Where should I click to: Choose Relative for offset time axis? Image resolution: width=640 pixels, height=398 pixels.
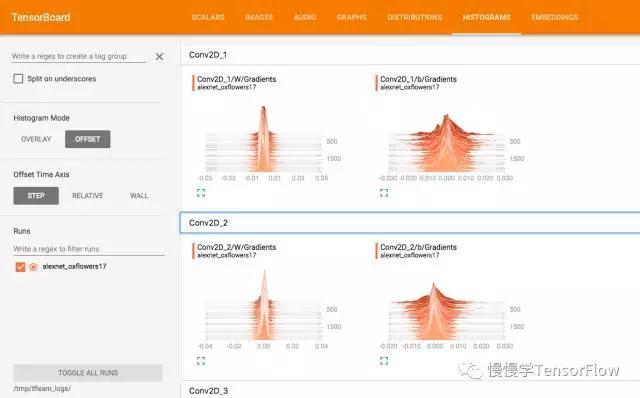(87, 196)
